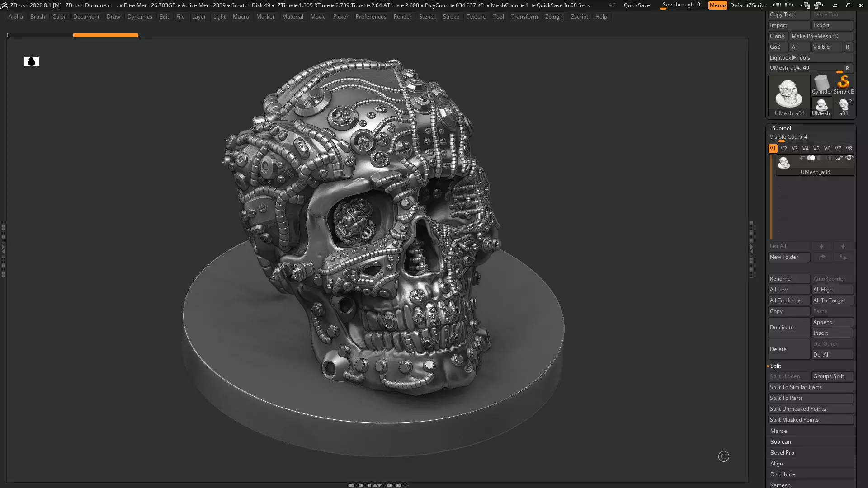Image resolution: width=868 pixels, height=488 pixels.
Task: Pick the a01 skull tool thumbnail
Action: click(x=844, y=107)
